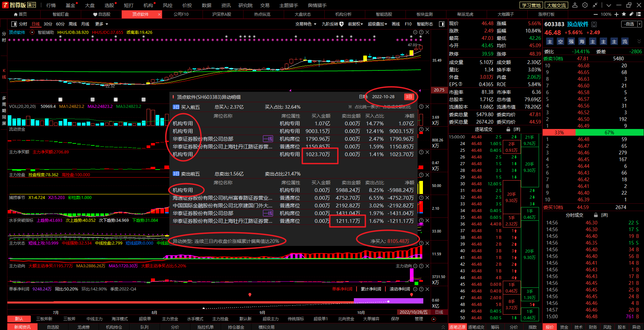Viewport: 644px width, 330px height.
Task: Open the 龙虎榜 bottom tab
Action: [84, 327]
